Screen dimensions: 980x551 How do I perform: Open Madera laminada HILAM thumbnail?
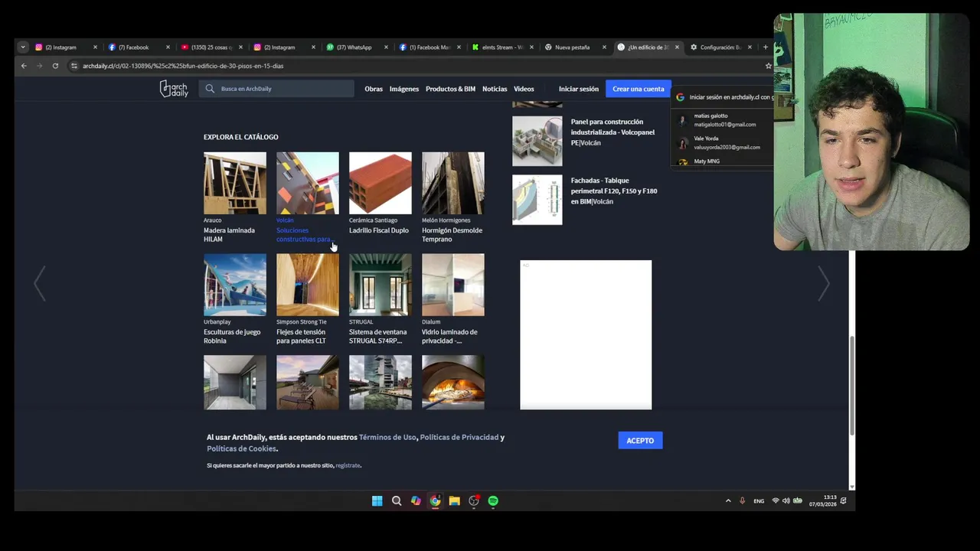pos(235,183)
